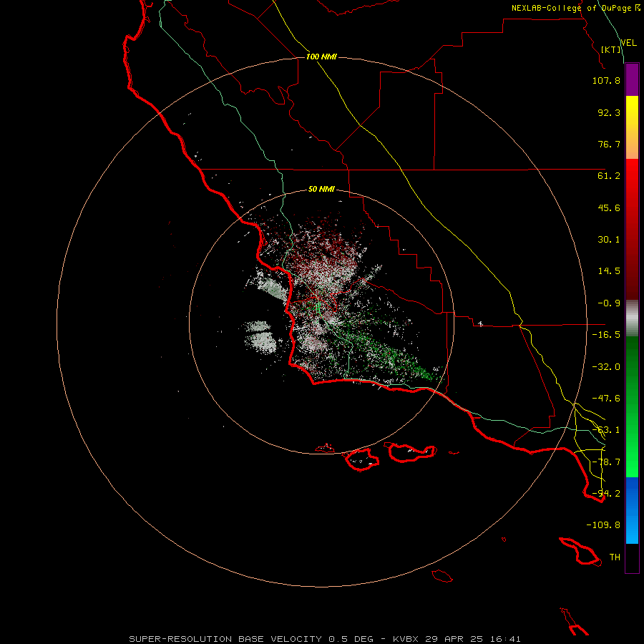This screenshot has width=644, height=644.
Task: Click the -16.5 scale value
Action: coord(606,335)
